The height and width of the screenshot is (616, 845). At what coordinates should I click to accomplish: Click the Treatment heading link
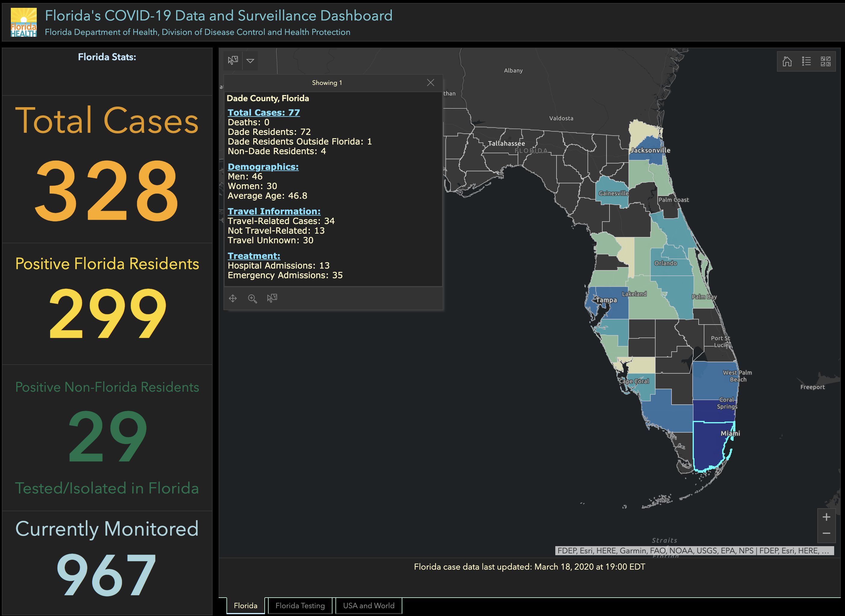coord(254,256)
